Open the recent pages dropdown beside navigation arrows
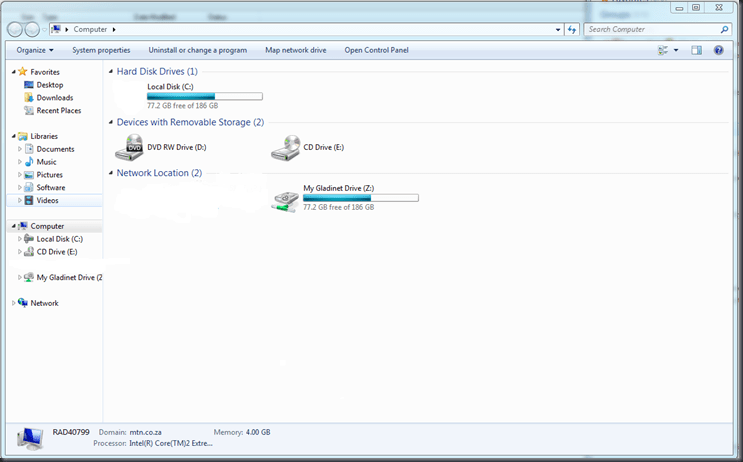Viewport: 743px width, 462px height. coord(44,29)
